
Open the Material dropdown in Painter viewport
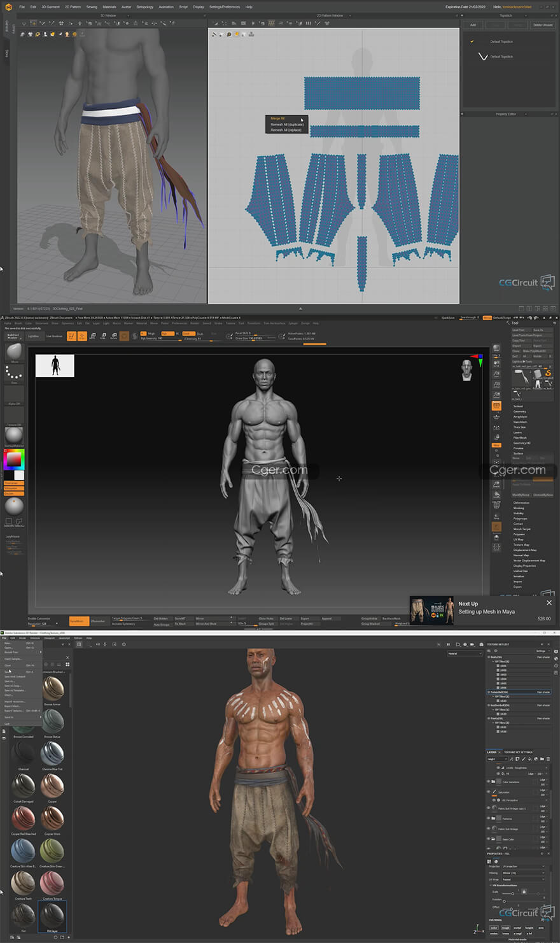click(x=464, y=653)
